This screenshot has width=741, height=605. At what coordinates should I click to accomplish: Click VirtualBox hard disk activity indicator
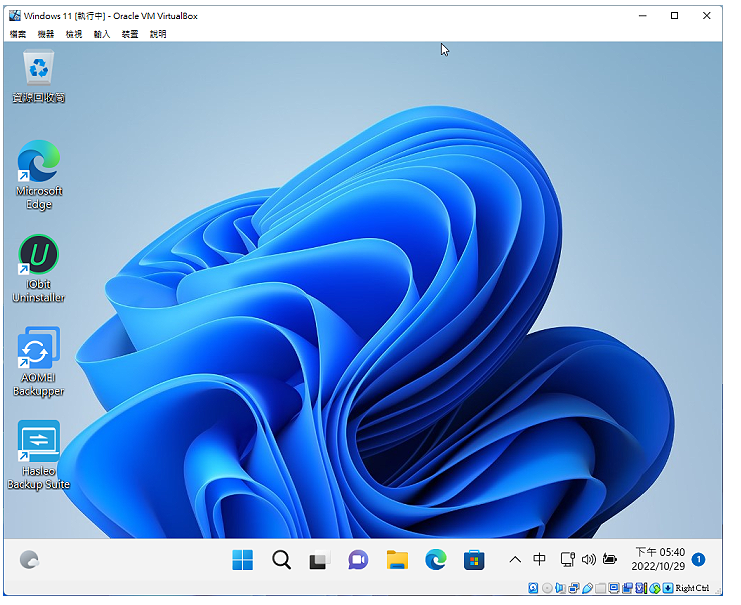pos(533,588)
